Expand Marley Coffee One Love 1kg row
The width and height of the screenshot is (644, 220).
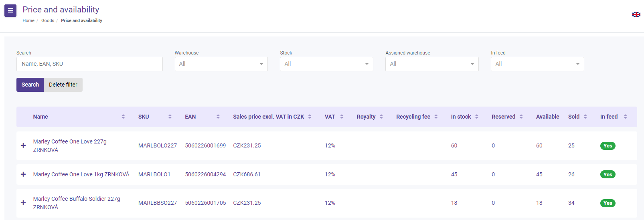pyautogui.click(x=23, y=174)
